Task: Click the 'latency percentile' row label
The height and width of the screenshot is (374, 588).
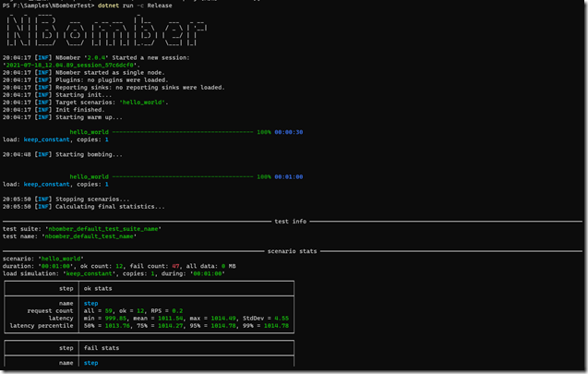Action: 42,326
